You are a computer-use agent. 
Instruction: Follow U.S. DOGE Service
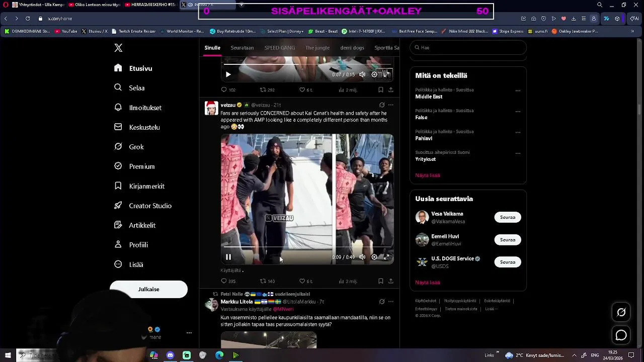pyautogui.click(x=508, y=262)
